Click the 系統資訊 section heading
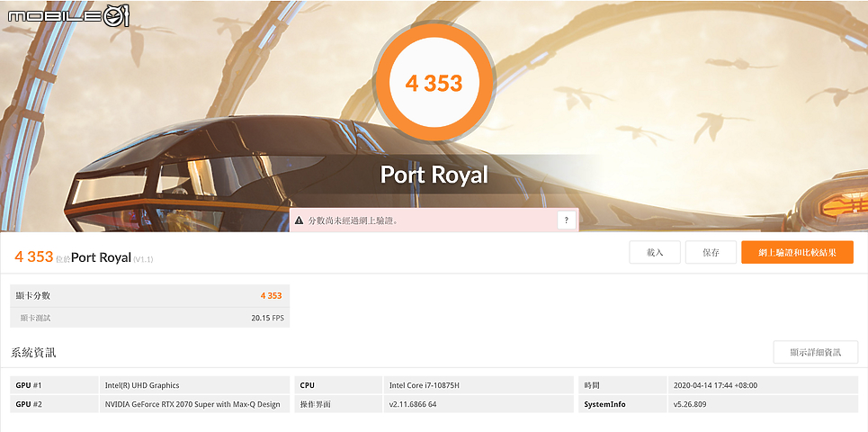Image resolution: width=868 pixels, height=432 pixels. (x=33, y=352)
